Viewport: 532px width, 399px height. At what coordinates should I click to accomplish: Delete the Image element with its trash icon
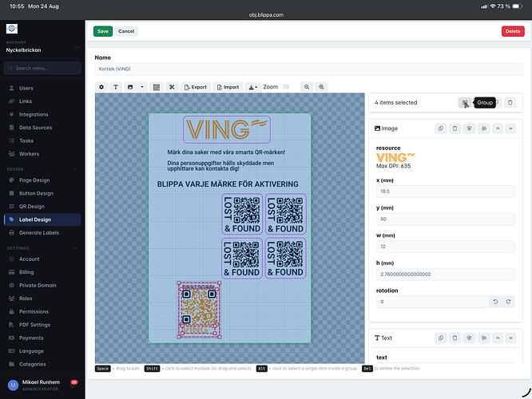(455, 128)
